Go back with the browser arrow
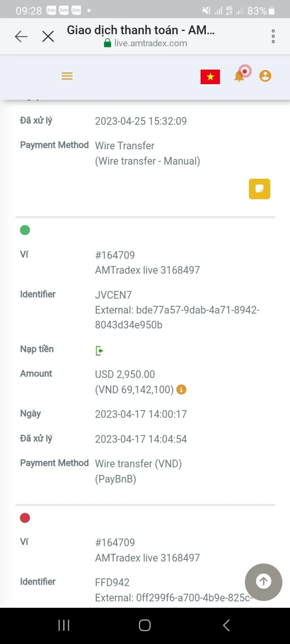This screenshot has height=644, width=290. (x=21, y=36)
